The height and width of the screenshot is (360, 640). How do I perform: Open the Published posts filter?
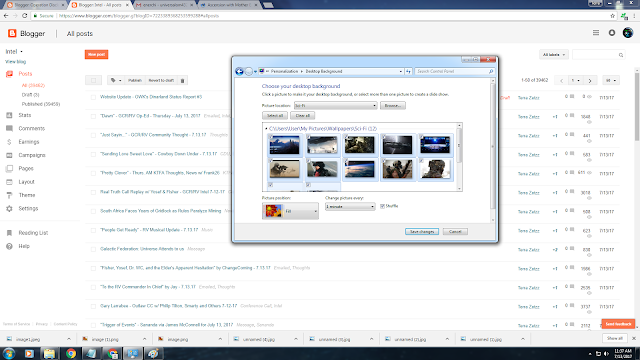41,104
